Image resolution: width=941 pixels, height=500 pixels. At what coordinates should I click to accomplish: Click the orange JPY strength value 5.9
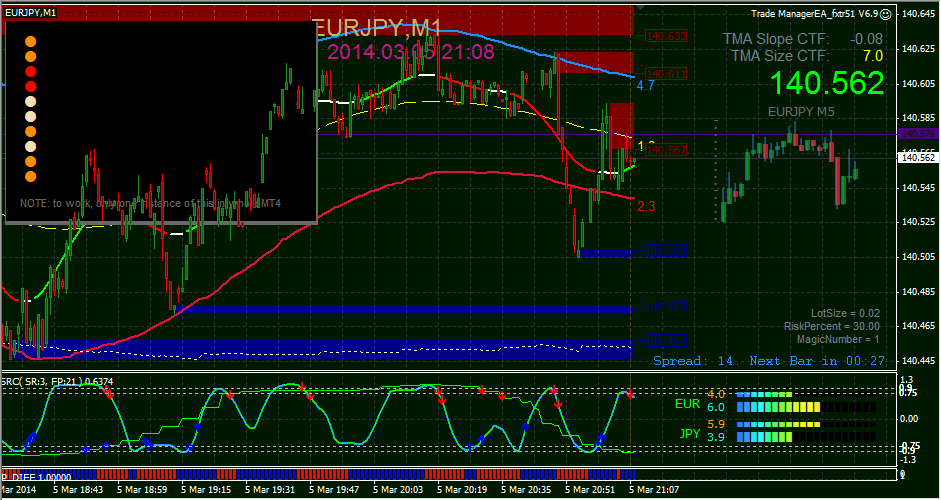click(717, 424)
